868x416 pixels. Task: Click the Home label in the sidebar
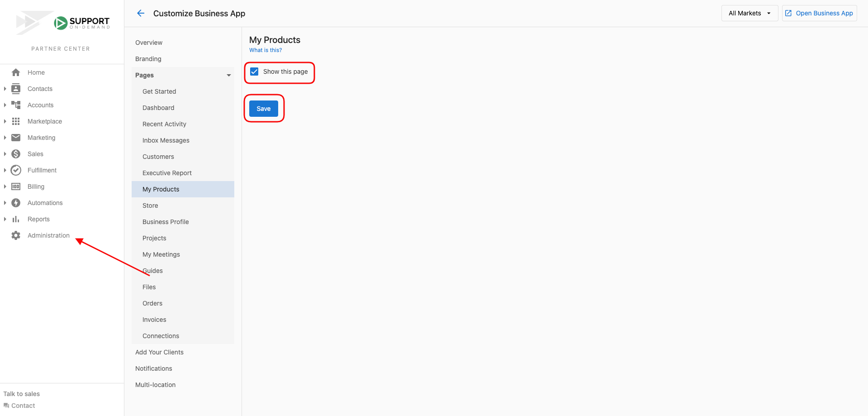pos(36,72)
